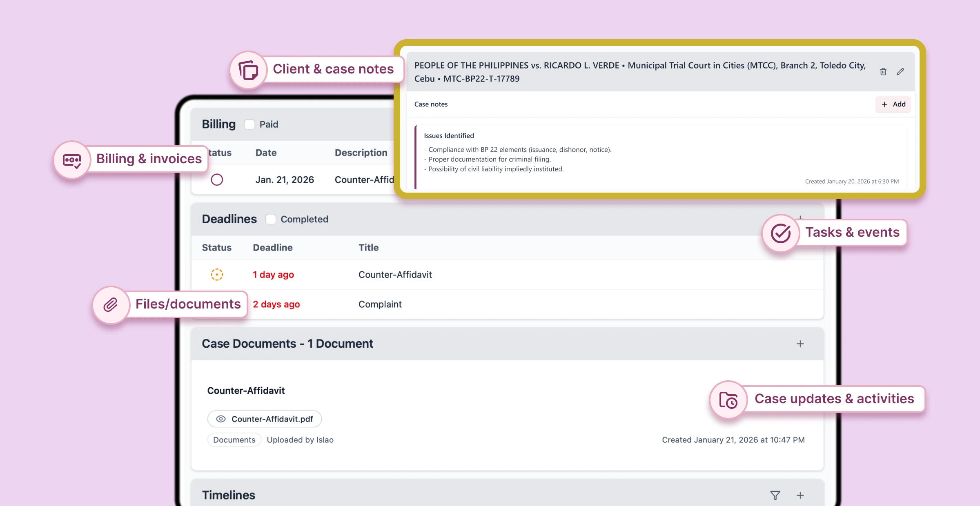
Task: Click the Case updates & activities icon
Action: tap(728, 400)
